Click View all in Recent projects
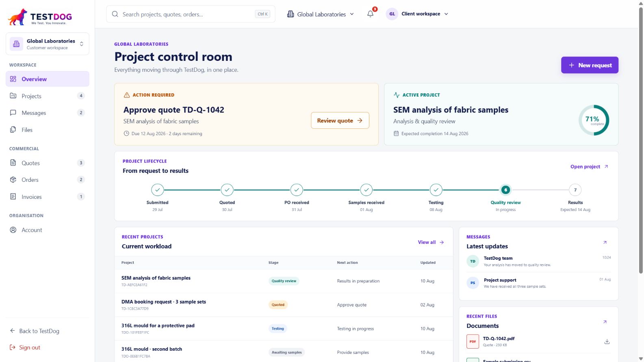 coord(431,242)
